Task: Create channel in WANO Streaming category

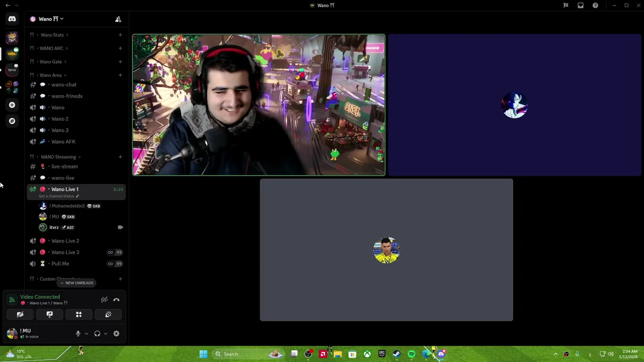Action: [x=120, y=157]
